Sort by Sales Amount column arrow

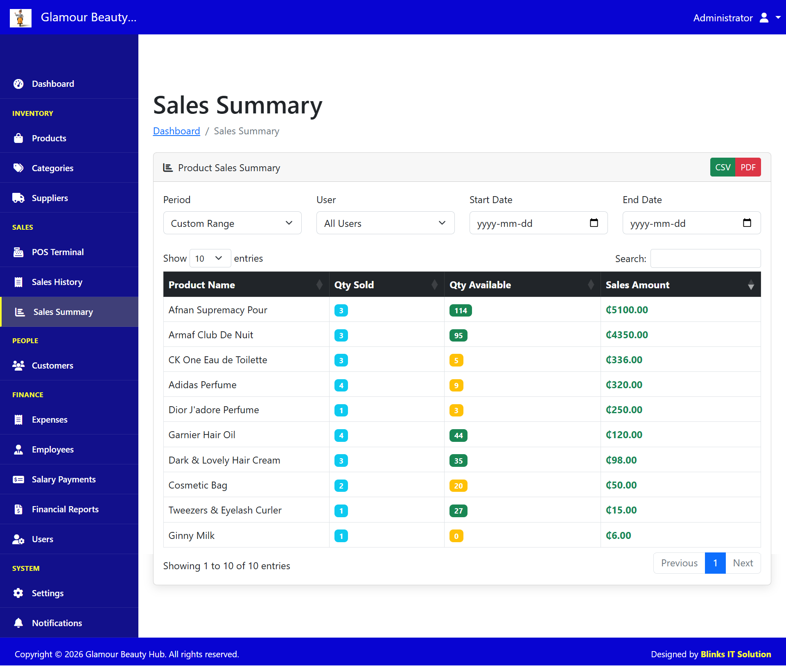click(x=751, y=285)
